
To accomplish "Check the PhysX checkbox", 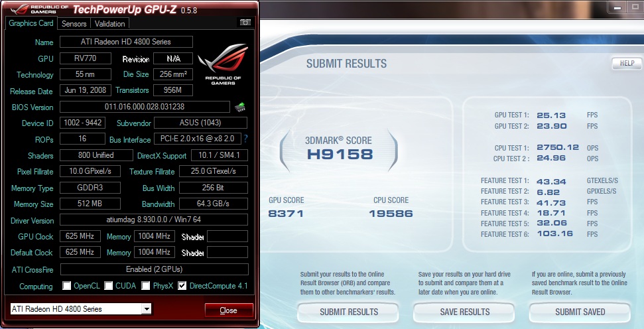I will coord(145,285).
